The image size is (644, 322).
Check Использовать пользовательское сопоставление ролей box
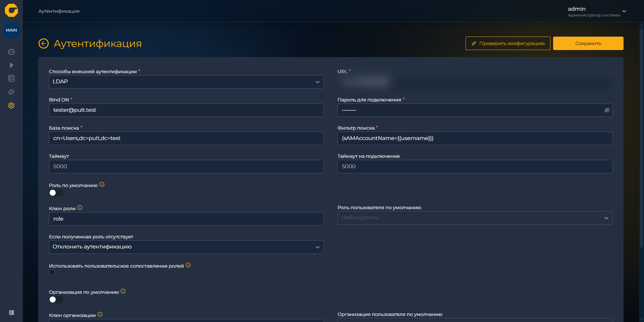[52, 272]
